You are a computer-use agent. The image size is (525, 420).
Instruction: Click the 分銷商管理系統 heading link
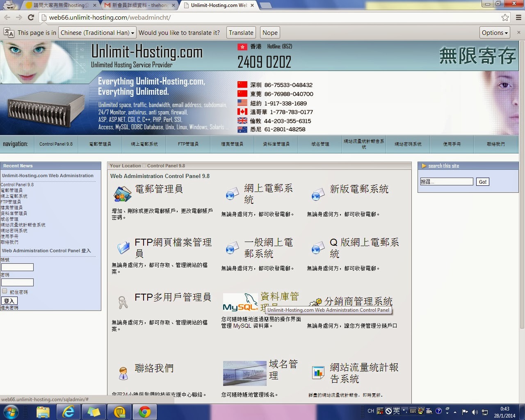358,301
